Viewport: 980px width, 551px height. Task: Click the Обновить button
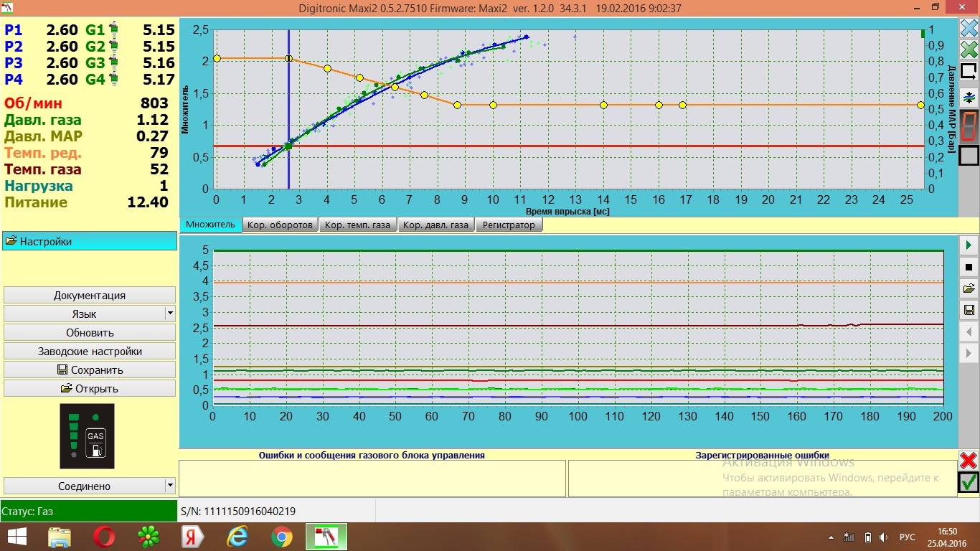point(90,332)
